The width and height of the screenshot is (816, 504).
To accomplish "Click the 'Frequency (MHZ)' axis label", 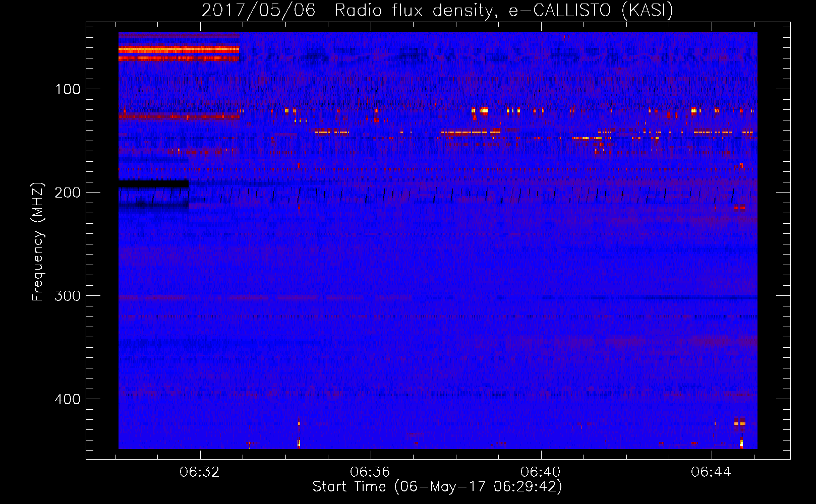I will click(38, 242).
